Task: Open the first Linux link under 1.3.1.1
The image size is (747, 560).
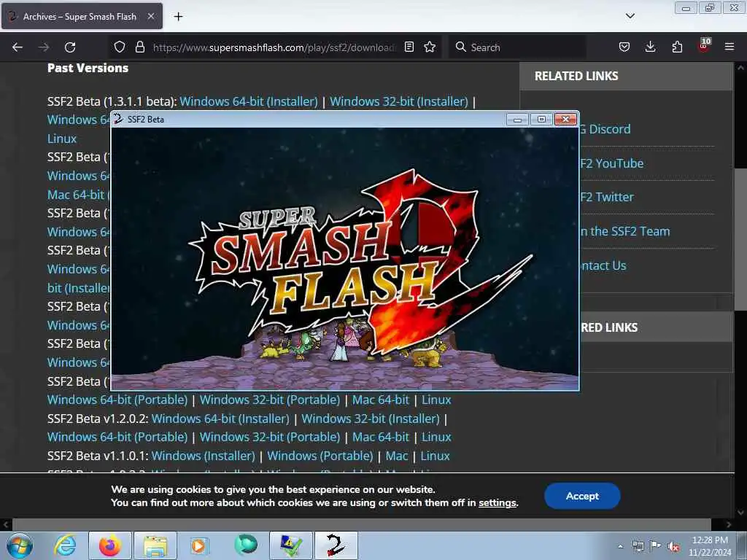Action: tap(62, 139)
